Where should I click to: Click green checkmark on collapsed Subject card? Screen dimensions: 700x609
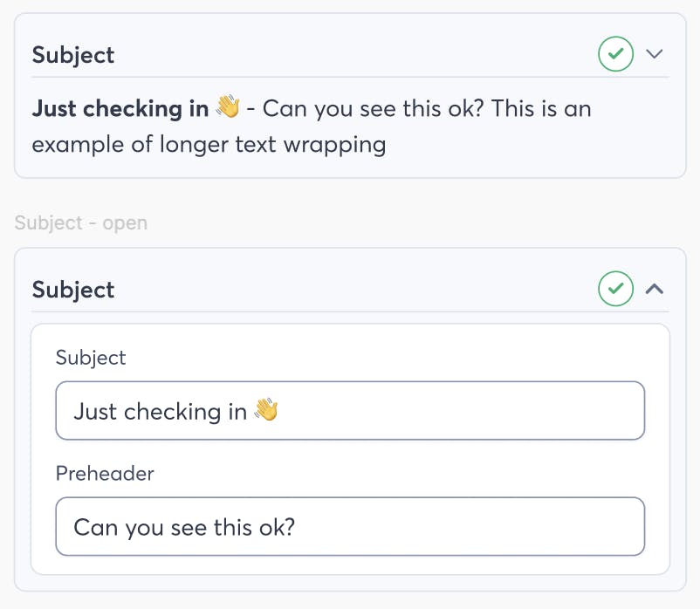(615, 54)
